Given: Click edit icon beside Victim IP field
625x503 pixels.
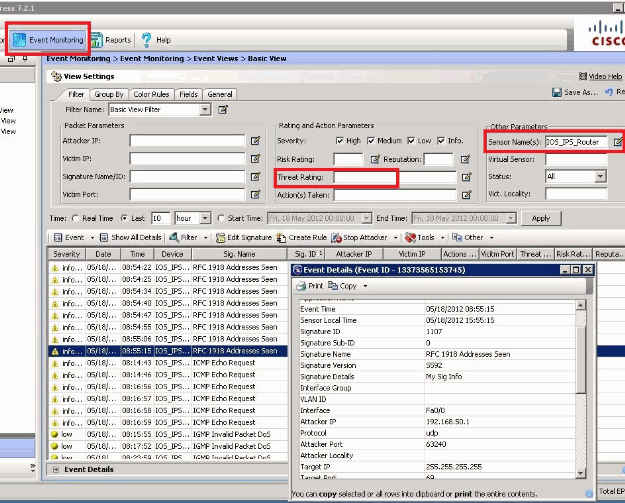Looking at the screenshot, I should 255,159.
